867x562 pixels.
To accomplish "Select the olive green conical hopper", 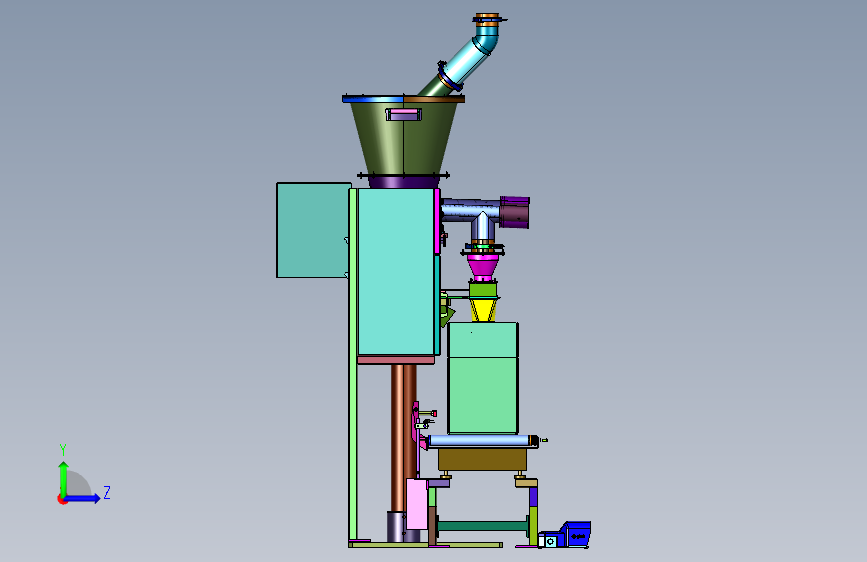I will [x=404, y=138].
